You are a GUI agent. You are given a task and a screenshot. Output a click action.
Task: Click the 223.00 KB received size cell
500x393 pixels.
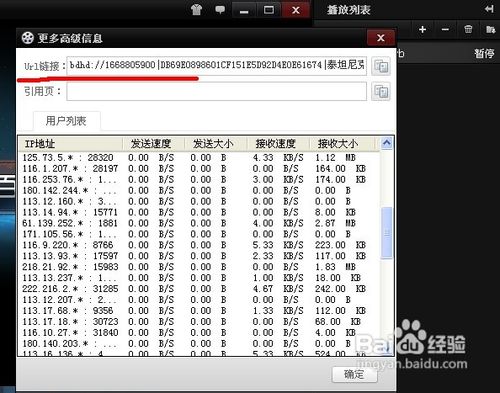(340, 245)
